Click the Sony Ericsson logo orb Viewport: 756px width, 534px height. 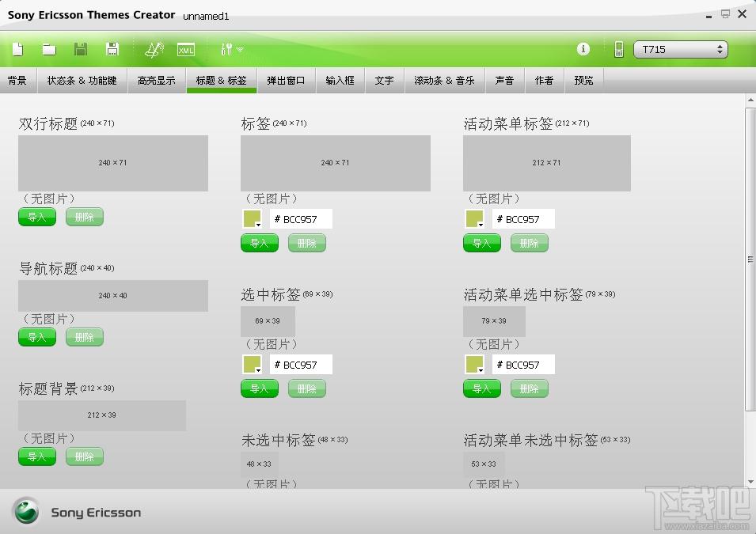26,511
